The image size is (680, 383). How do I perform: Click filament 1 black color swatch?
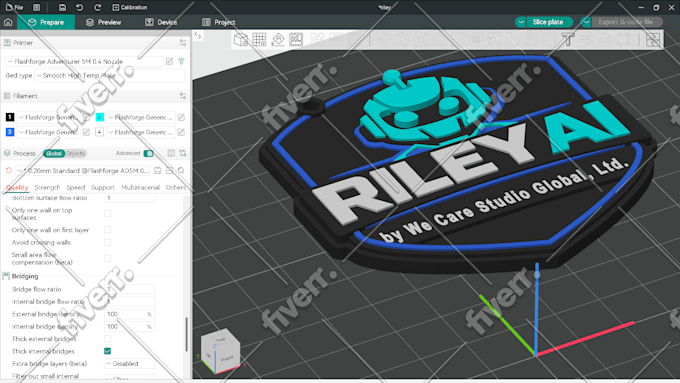tap(10, 117)
